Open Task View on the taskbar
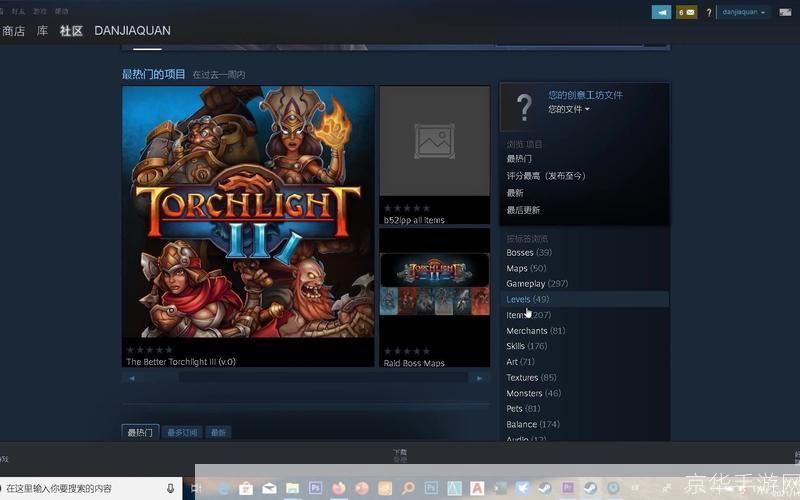Image resolution: width=800 pixels, height=500 pixels. click(196, 488)
